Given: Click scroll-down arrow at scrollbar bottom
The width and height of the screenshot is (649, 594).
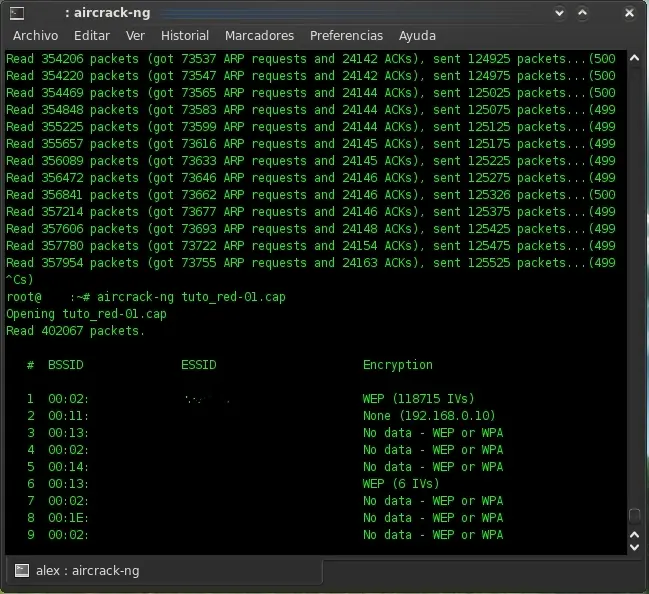Looking at the screenshot, I should click(634, 547).
